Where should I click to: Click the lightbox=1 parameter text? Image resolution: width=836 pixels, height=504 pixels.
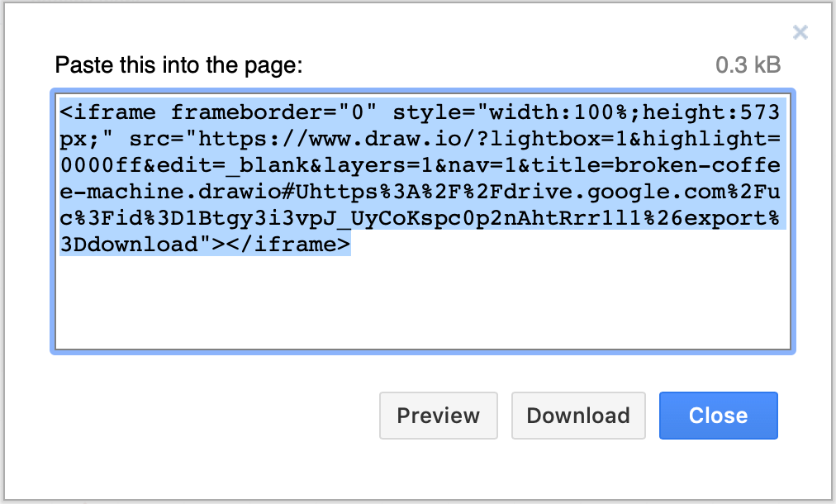595,138
